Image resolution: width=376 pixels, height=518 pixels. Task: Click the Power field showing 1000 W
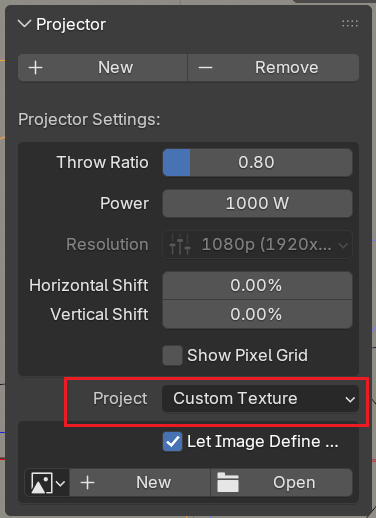coord(257,203)
